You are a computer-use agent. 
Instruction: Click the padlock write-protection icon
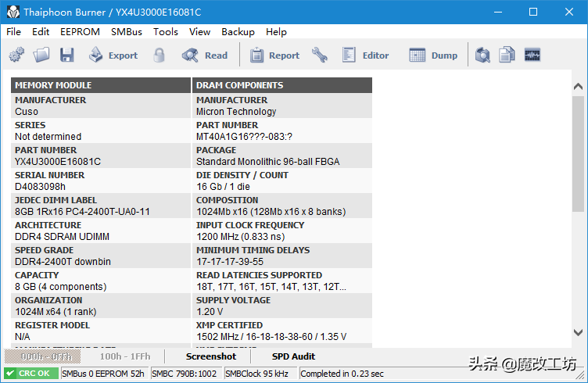tap(159, 55)
